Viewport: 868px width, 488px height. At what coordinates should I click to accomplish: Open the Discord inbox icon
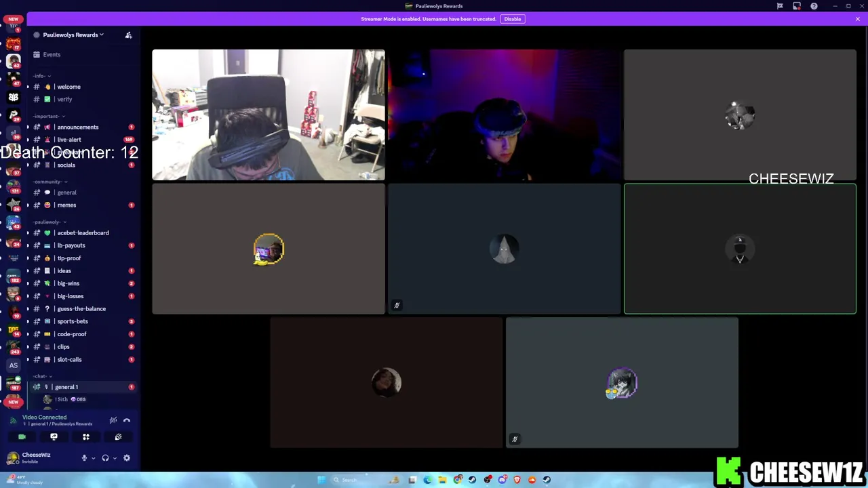tap(797, 6)
